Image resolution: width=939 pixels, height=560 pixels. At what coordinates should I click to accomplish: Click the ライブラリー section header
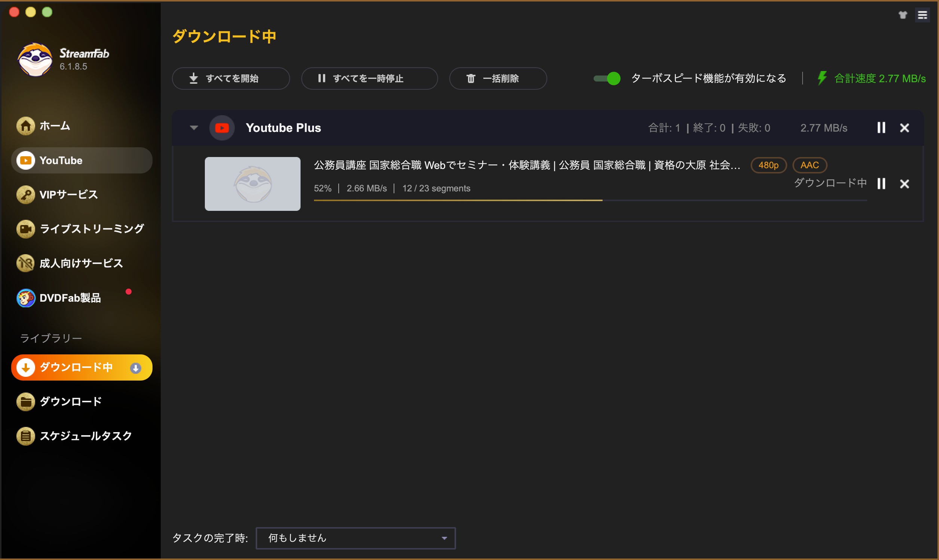(x=50, y=338)
